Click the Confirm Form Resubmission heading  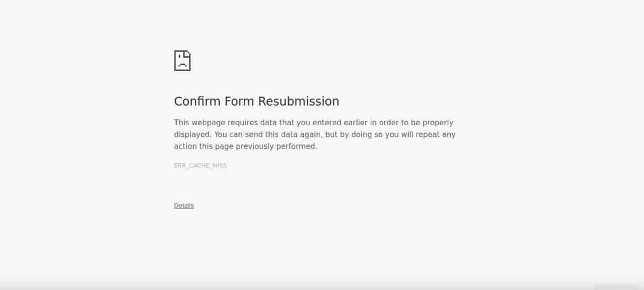pyautogui.click(x=256, y=102)
